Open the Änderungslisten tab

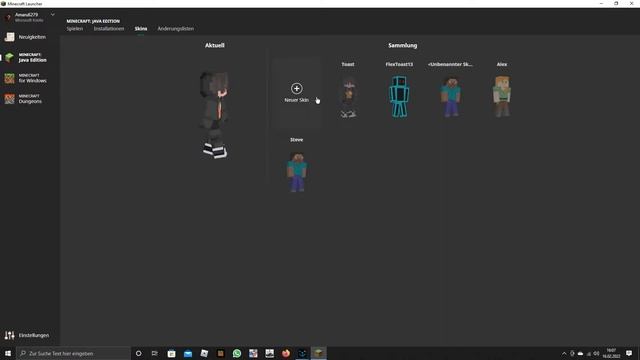click(176, 29)
